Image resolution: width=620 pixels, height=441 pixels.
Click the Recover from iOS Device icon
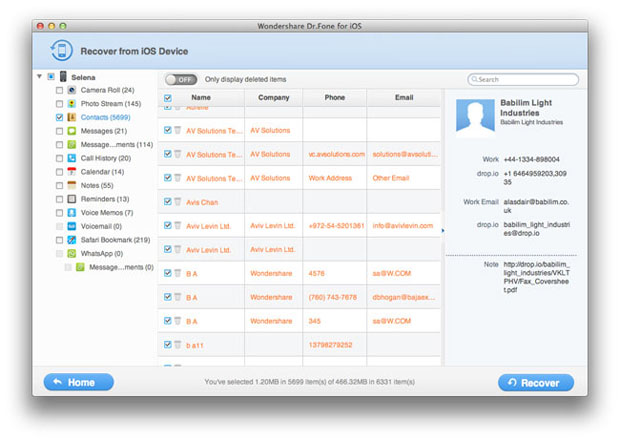click(x=61, y=51)
